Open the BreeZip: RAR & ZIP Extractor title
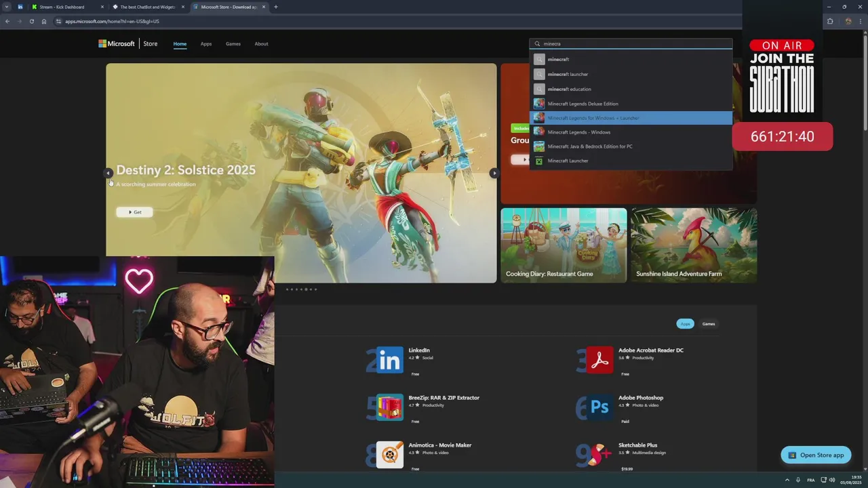Image resolution: width=868 pixels, height=488 pixels. click(444, 398)
